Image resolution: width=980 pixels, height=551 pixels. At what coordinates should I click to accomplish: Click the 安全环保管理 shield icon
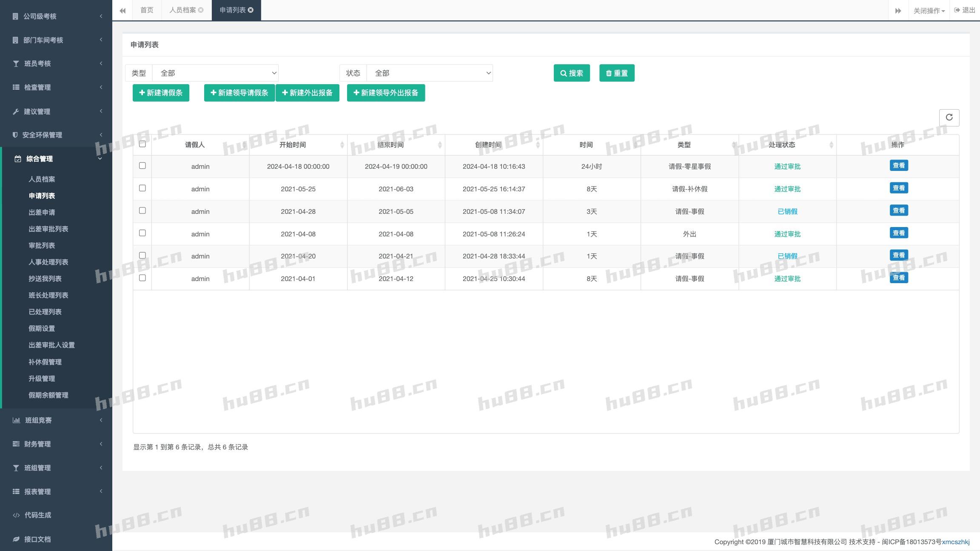click(15, 135)
